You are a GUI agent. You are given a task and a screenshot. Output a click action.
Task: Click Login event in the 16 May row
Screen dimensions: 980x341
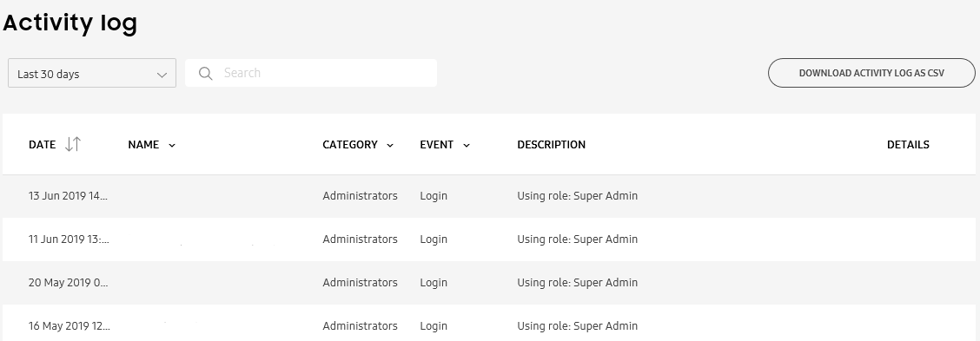point(434,326)
